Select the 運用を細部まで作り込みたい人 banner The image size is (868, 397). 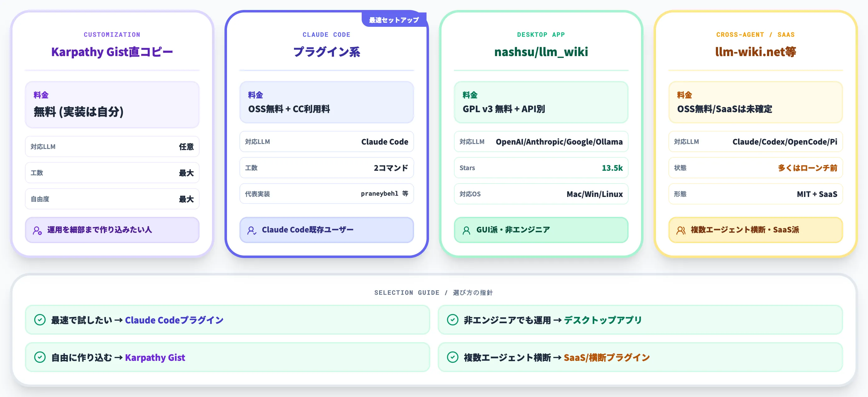(x=112, y=230)
